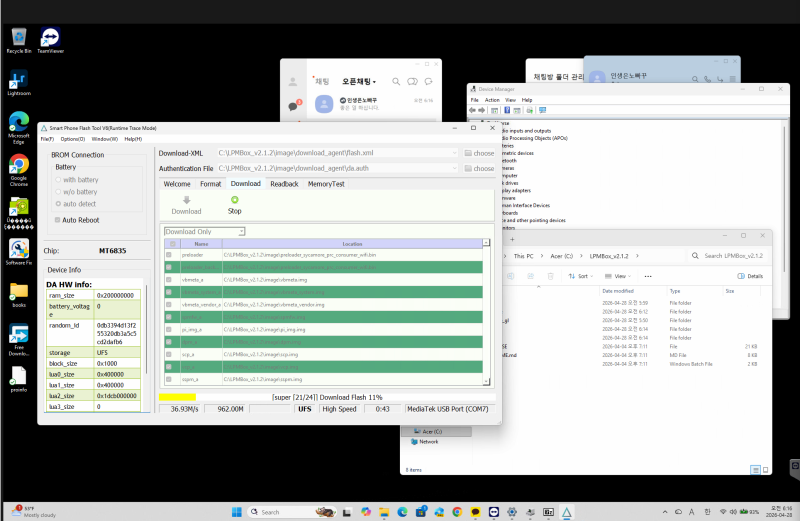
Task: Click Device Manager help toolbar icon
Action: (x=507, y=110)
